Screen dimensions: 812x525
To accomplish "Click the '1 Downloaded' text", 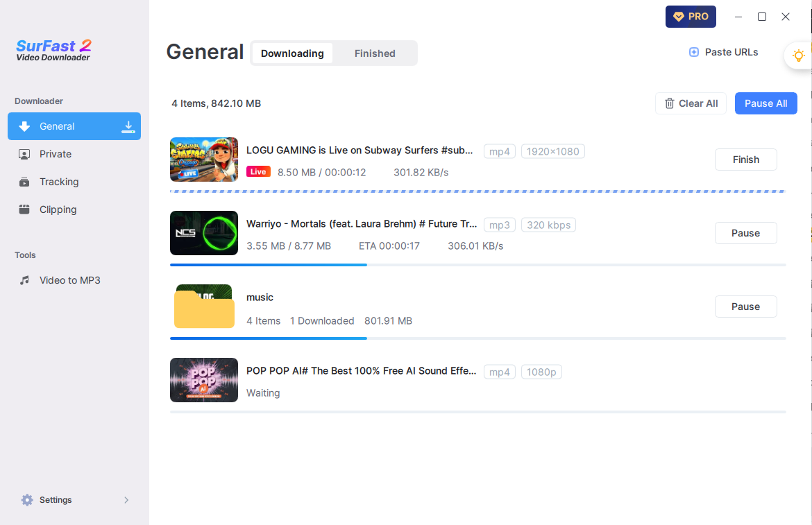I will tap(322, 321).
